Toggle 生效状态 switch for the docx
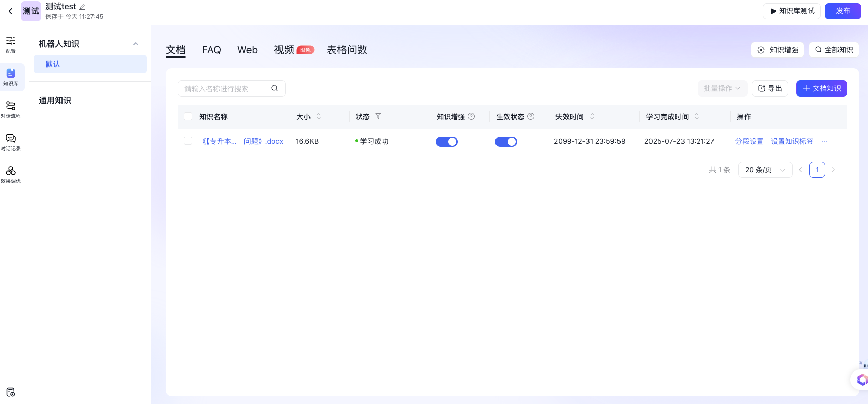868x404 pixels. [x=506, y=142]
